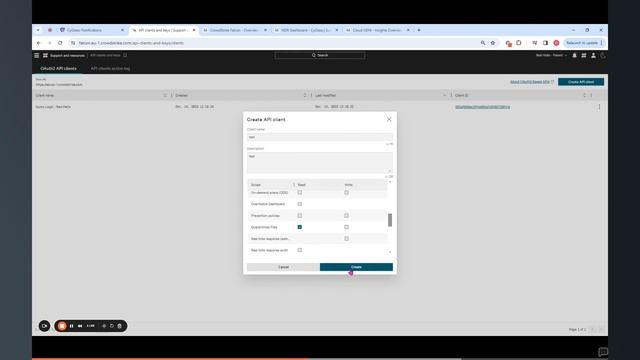This screenshot has width=640, height=360.
Task: Click the browser address bar URL
Action: coord(131,43)
